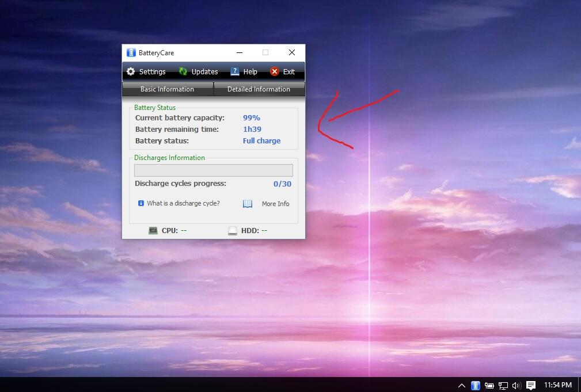Click the 11:54 PM taskbar clock
This screenshot has height=392, width=581.
pos(557,385)
